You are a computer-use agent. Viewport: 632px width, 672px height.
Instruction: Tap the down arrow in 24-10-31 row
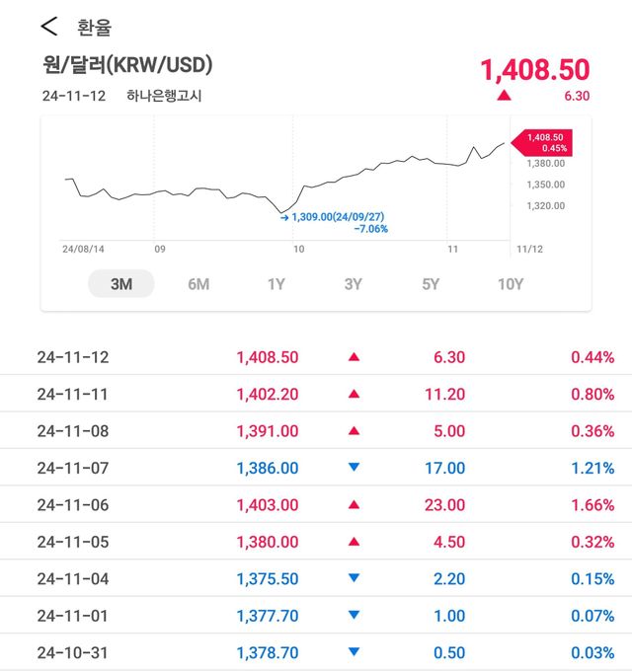coord(354,653)
